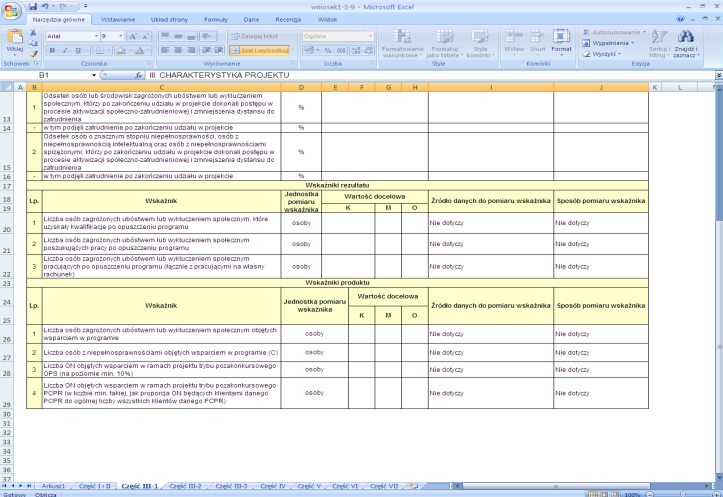Increase font size with larger A
The height and width of the screenshot is (497, 723).
point(133,36)
